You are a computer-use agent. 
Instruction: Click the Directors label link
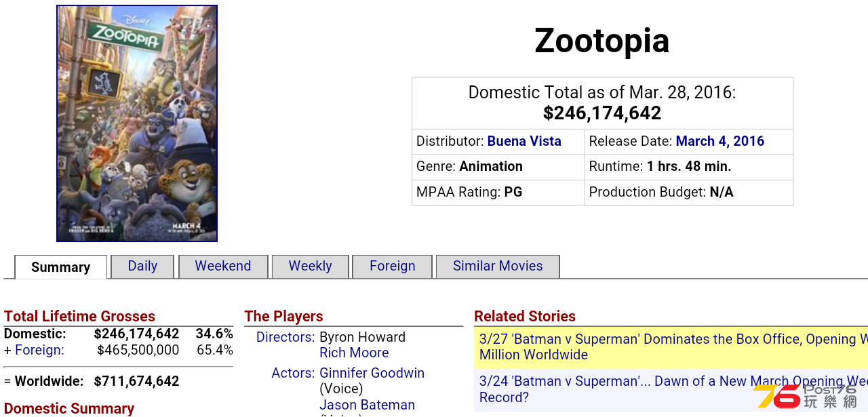[x=285, y=337]
